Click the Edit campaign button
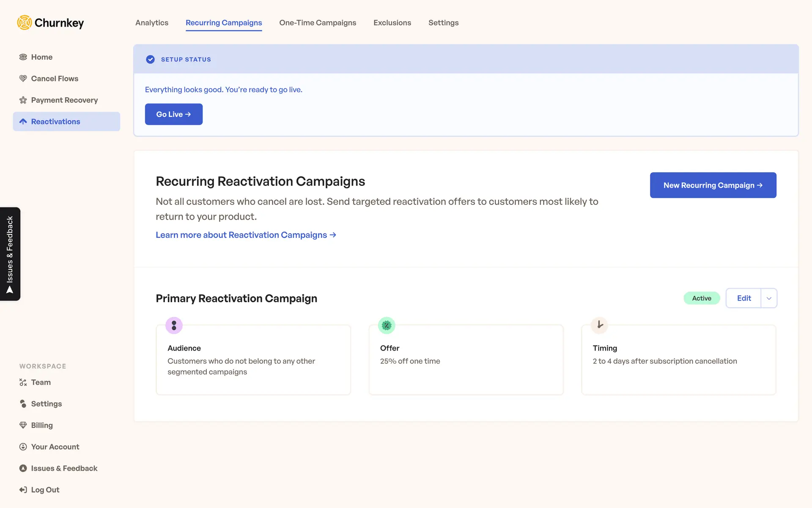Screen dimensions: 812x508 click(x=743, y=298)
